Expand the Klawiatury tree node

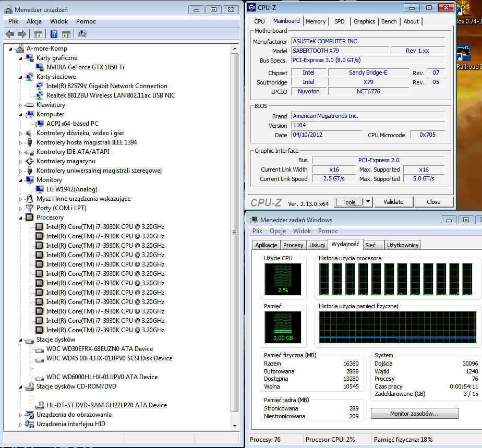(20, 105)
